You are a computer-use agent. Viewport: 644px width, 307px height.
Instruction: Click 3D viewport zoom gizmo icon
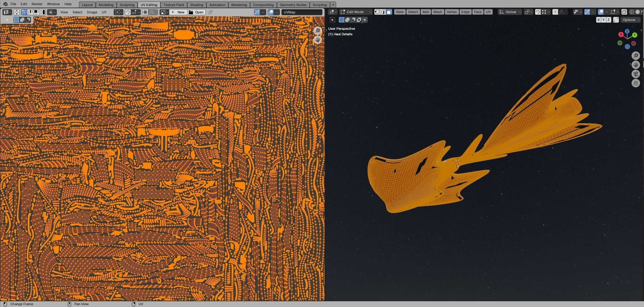click(636, 56)
